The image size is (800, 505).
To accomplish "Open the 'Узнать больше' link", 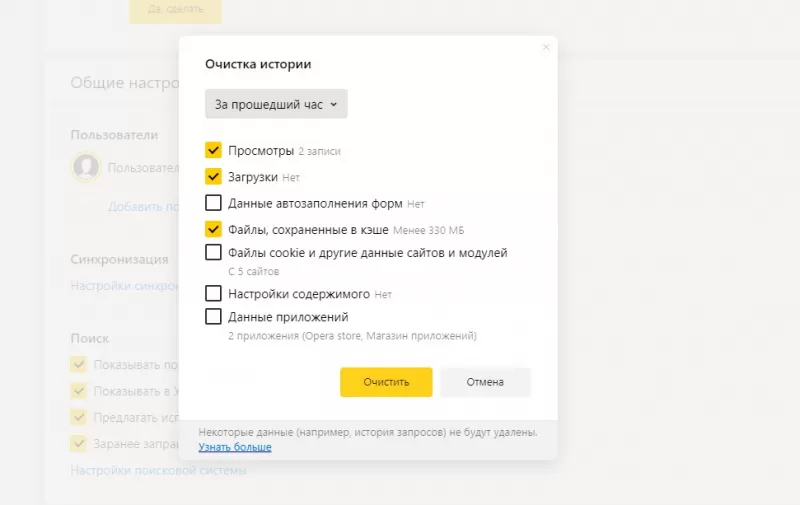I will (235, 447).
